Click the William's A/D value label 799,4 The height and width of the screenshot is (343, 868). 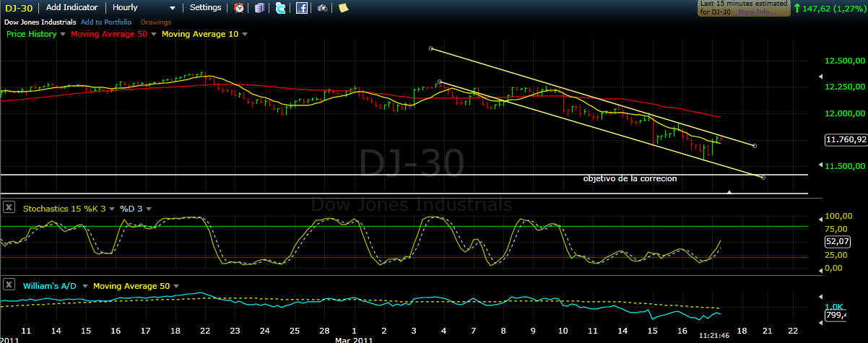(x=835, y=315)
